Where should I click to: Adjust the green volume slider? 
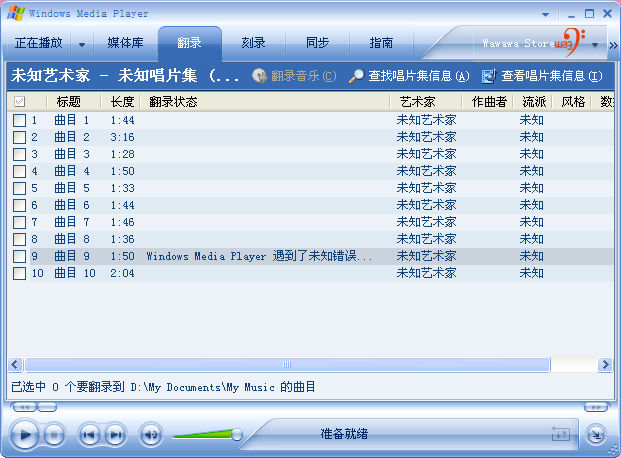(x=207, y=435)
